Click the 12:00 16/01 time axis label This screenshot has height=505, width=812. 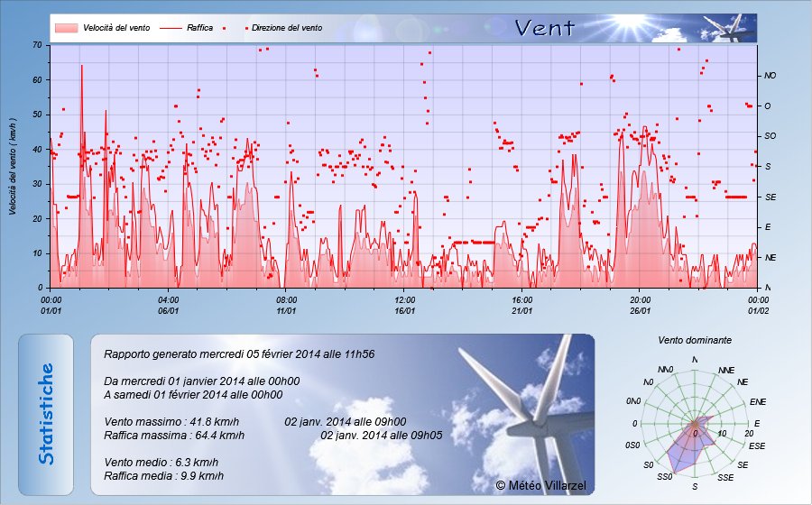tap(404, 305)
